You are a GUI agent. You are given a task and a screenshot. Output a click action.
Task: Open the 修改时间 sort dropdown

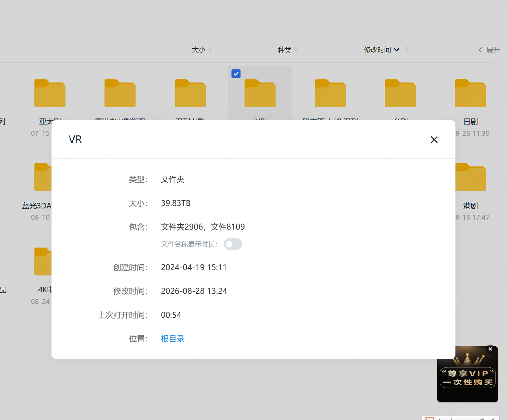point(382,50)
